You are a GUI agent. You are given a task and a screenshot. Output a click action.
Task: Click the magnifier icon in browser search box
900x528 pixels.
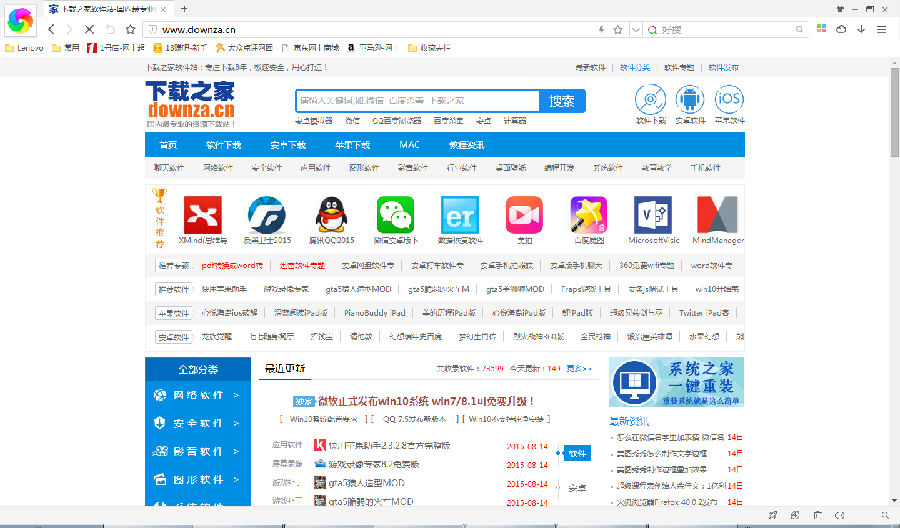[800, 29]
